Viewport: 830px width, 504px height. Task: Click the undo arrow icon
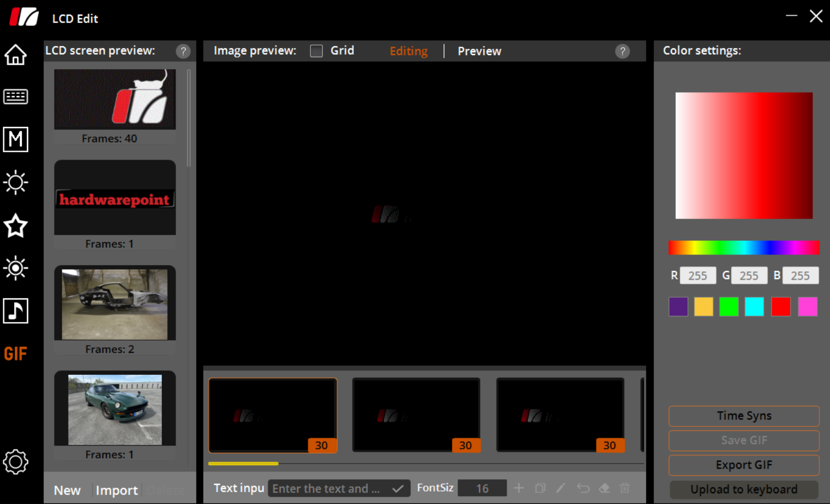coord(583,488)
